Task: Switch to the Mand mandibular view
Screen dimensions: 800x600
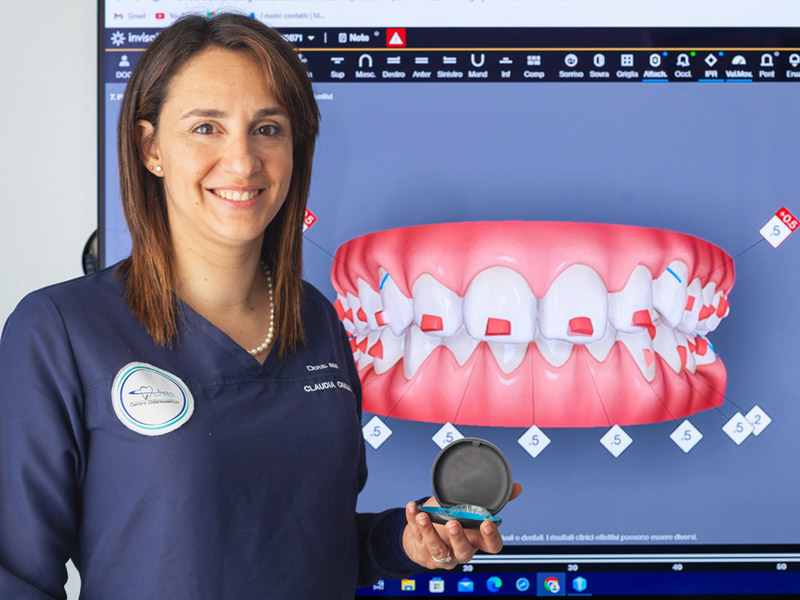Action: (478, 66)
